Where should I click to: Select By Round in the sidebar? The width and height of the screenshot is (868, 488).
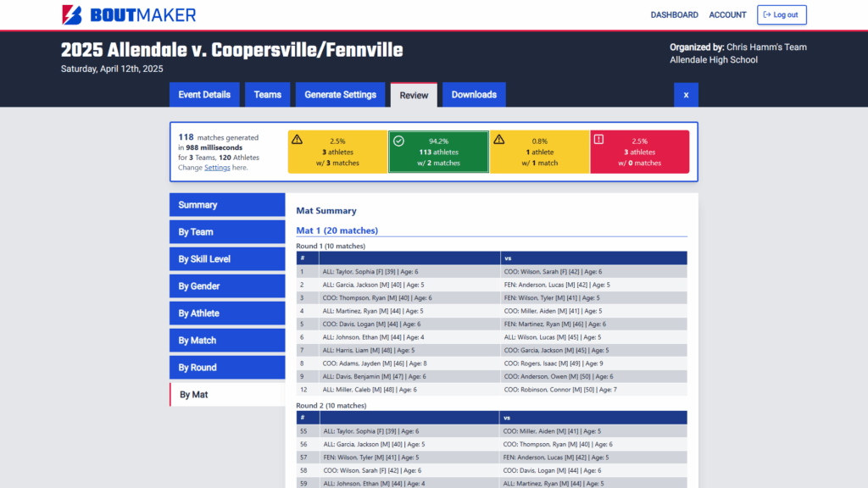(227, 368)
